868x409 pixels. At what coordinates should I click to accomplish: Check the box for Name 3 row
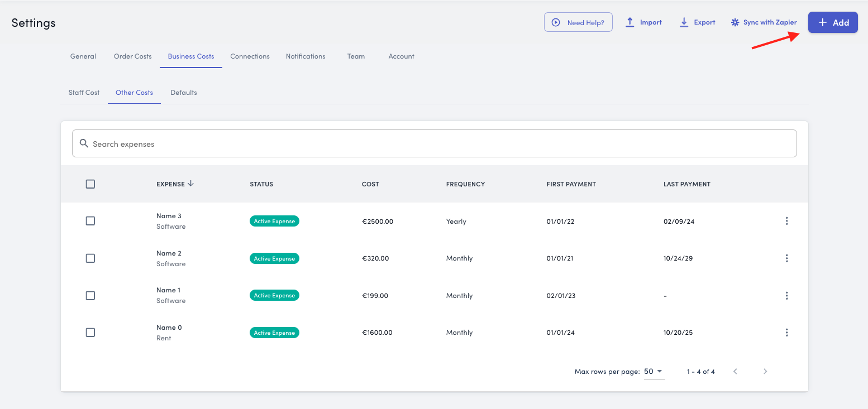click(x=90, y=221)
